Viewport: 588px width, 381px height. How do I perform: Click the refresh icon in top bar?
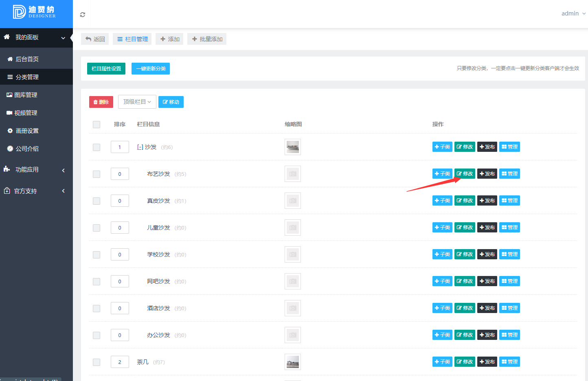click(x=83, y=15)
